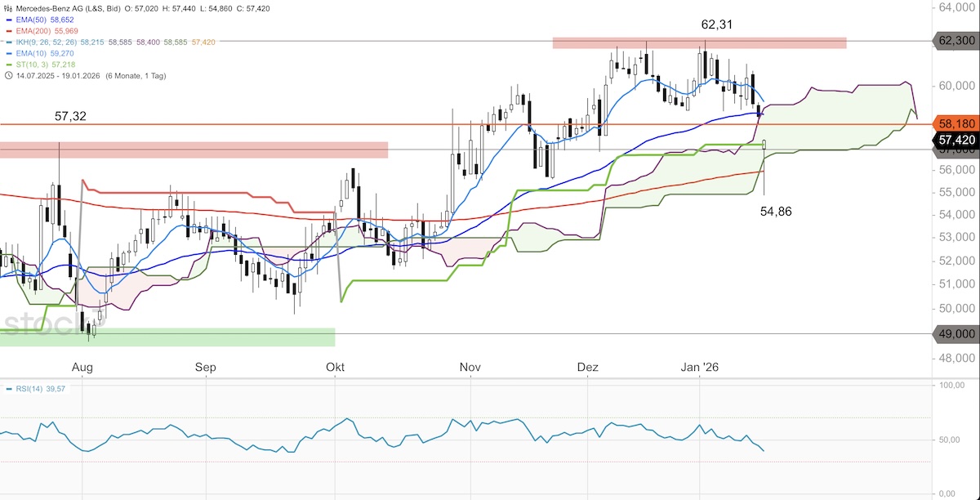
Task: Click the Nov label on time axis
Action: (469, 368)
